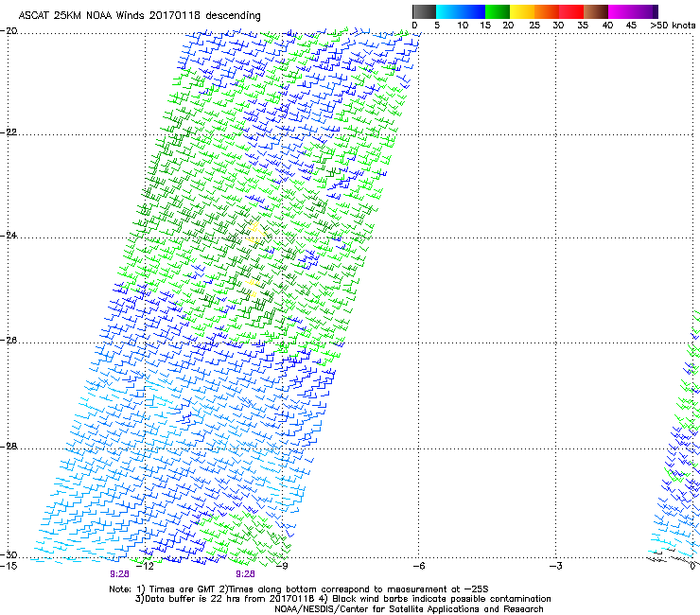The height and width of the screenshot is (615, 700).
Task: Pick the brown 35-40 knots legend segment
Action: click(596, 11)
